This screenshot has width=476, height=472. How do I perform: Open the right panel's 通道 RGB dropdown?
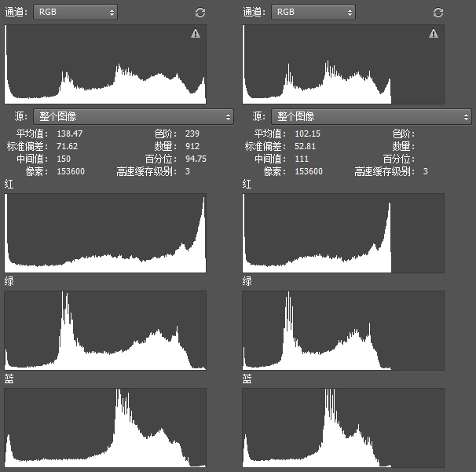(x=313, y=13)
